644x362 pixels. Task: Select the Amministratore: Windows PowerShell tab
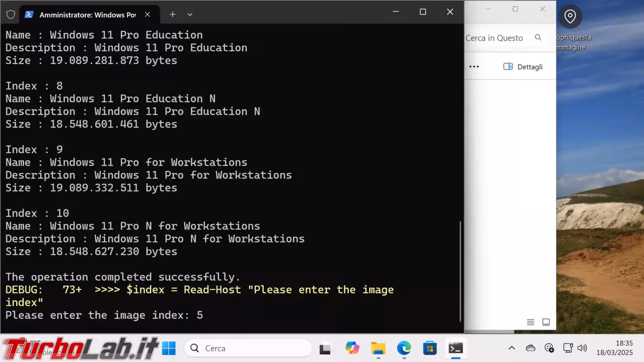87,15
